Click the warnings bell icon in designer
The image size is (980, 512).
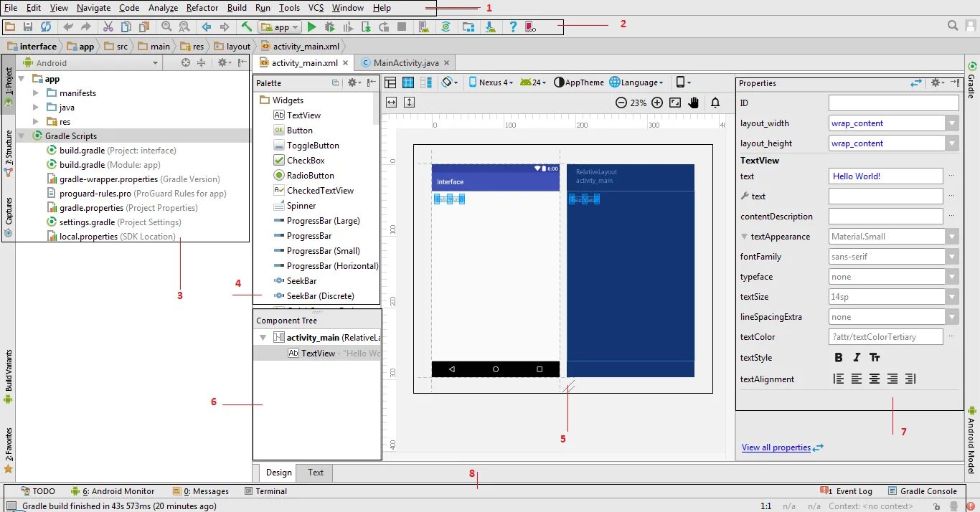point(715,103)
